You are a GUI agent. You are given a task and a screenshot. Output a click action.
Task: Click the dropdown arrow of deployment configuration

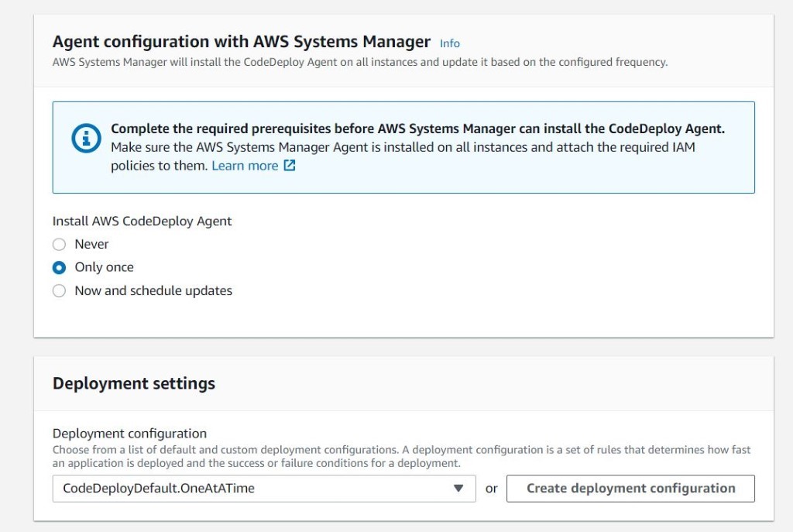pyautogui.click(x=458, y=489)
